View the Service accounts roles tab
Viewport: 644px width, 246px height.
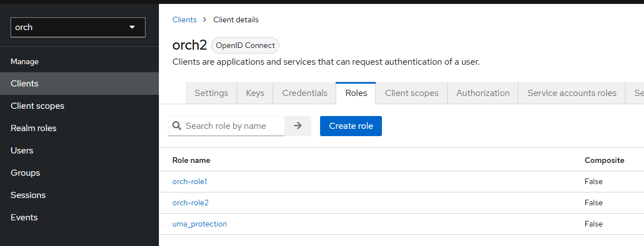click(572, 93)
